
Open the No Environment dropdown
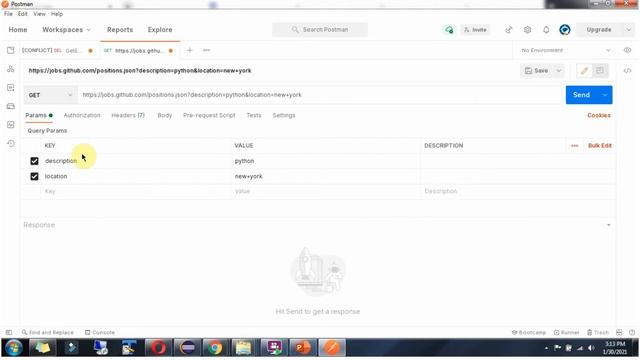566,50
